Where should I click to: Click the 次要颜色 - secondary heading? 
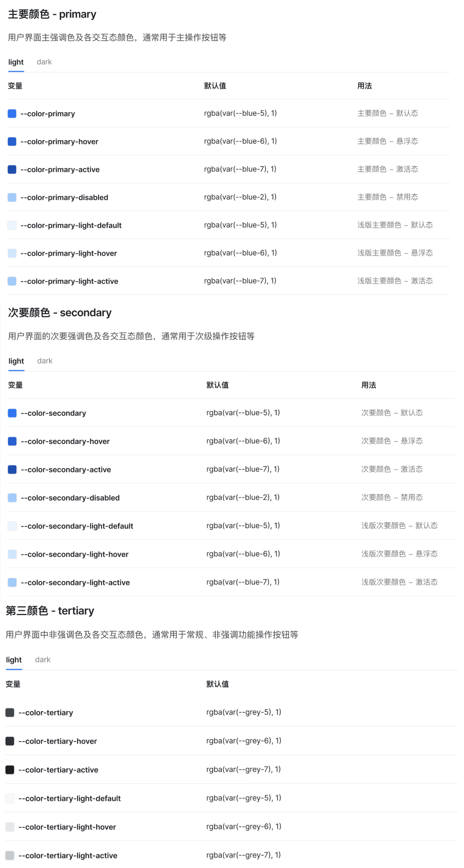(x=60, y=313)
